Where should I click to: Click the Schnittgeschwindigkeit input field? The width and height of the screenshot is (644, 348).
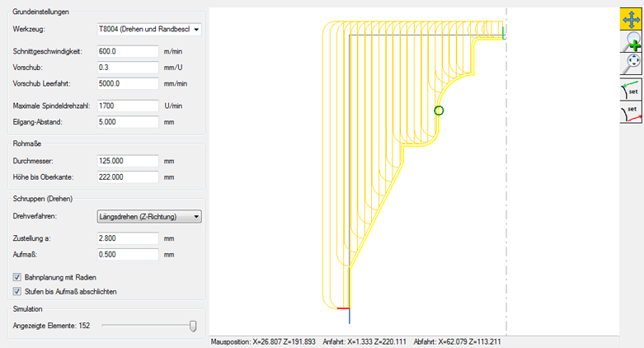pyautogui.click(x=127, y=51)
